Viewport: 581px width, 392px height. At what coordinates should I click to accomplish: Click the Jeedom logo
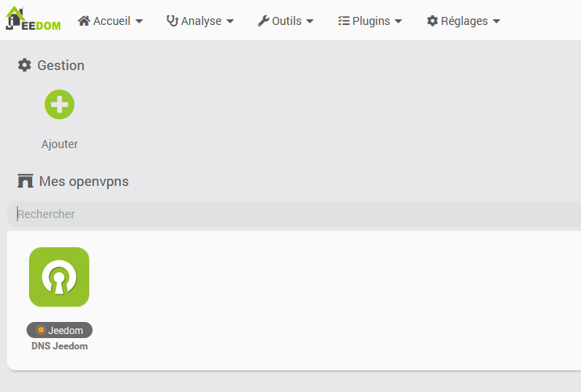tap(33, 19)
